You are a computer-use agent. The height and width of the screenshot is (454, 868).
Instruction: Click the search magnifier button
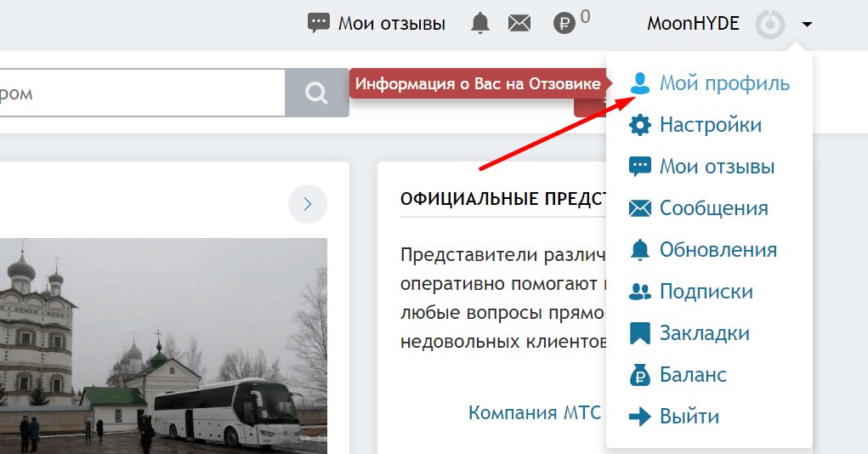(316, 93)
